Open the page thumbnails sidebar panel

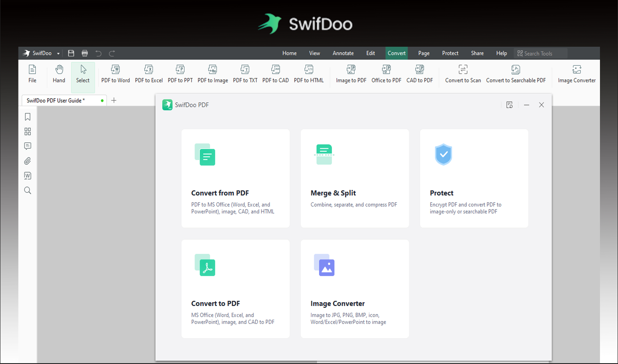[x=27, y=132]
